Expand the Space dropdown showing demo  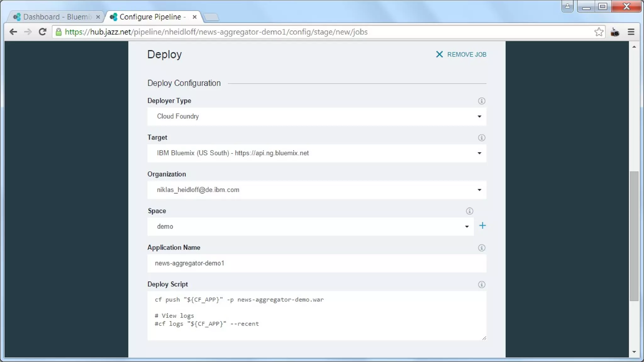pyautogui.click(x=310, y=227)
